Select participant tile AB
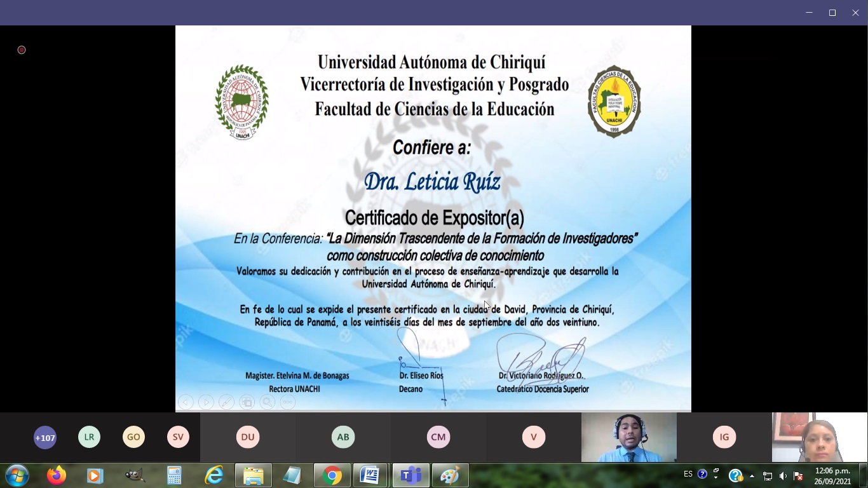The width and height of the screenshot is (868, 488). tap(343, 437)
